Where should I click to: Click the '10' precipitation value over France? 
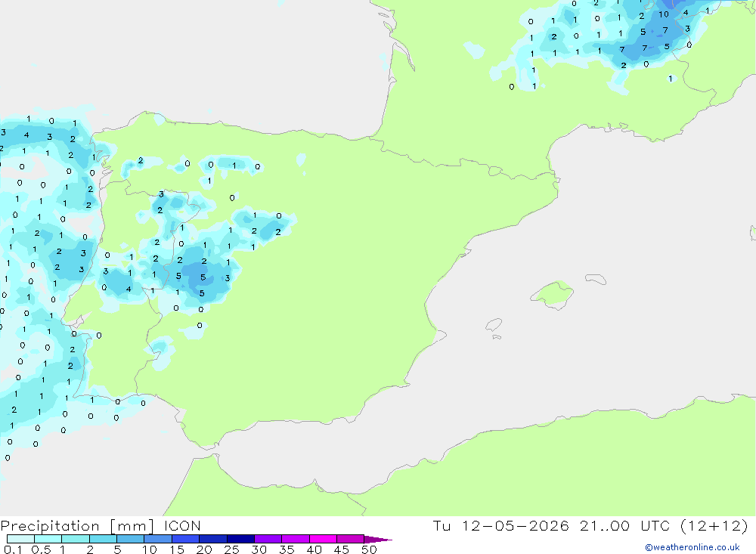click(x=664, y=14)
